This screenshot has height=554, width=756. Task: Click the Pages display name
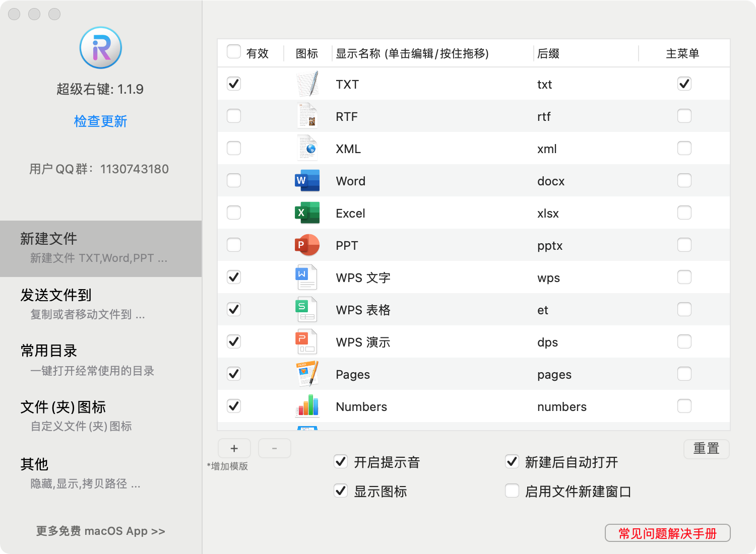[x=353, y=375]
